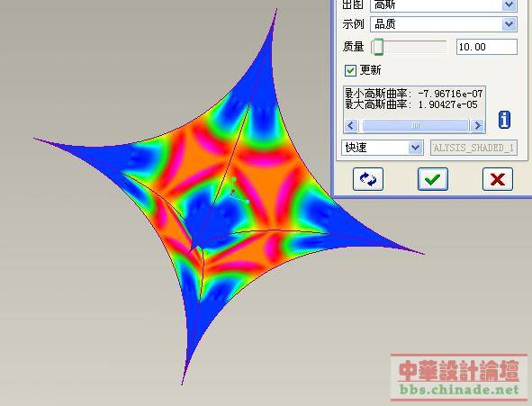Click the right scroll arrow in results box
Image resolution: width=532 pixels, height=406 pixels.
[x=478, y=126]
